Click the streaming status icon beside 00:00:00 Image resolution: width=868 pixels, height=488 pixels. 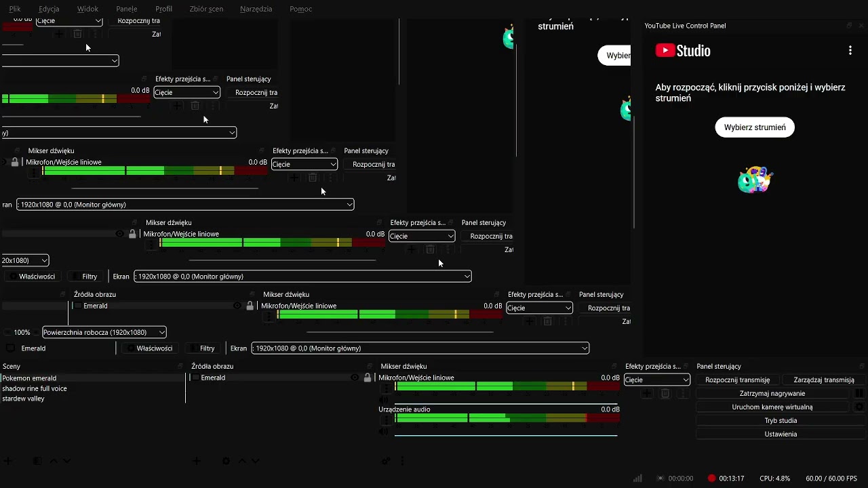pyautogui.click(x=660, y=478)
